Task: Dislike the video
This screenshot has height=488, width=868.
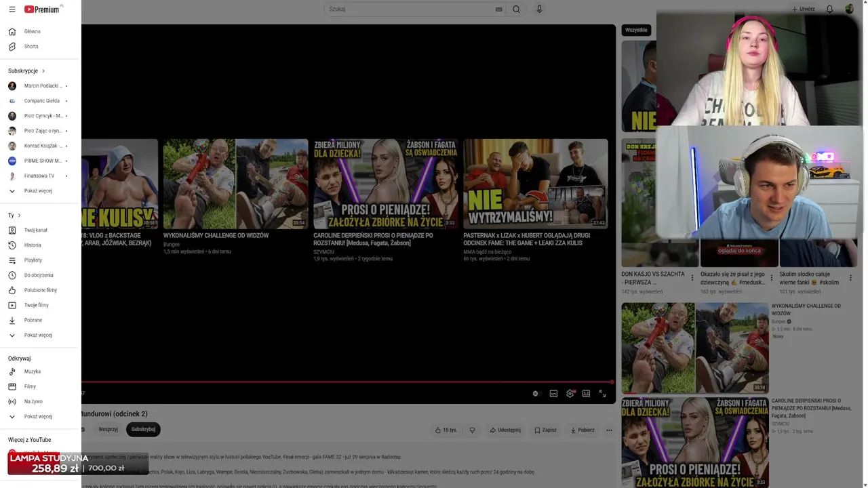Action: pos(473,430)
